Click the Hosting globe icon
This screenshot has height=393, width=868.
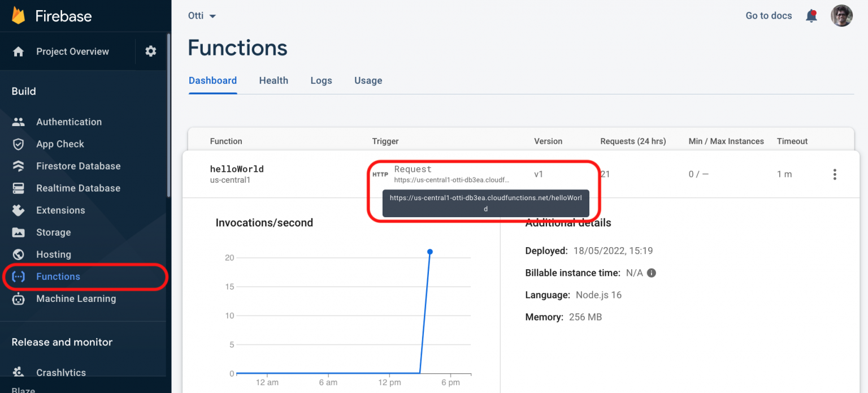[x=19, y=254]
